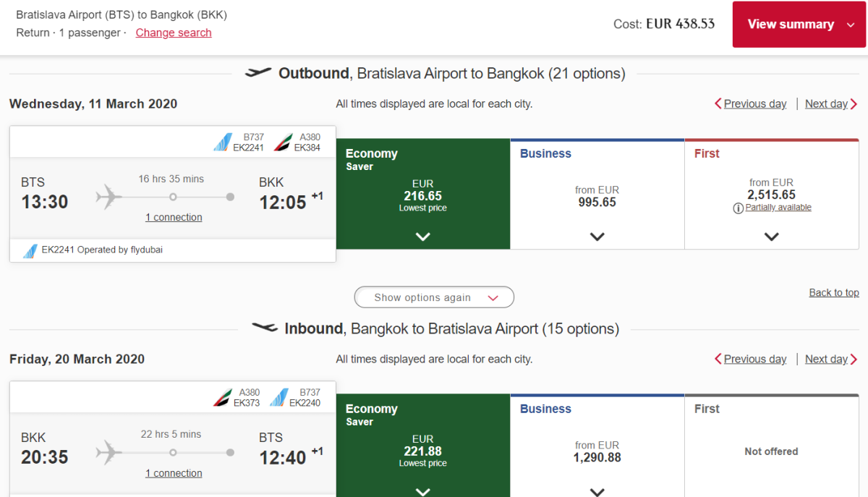This screenshot has height=497, width=868.
Task: Click the Emirates logo beside EK373
Action: point(222,398)
